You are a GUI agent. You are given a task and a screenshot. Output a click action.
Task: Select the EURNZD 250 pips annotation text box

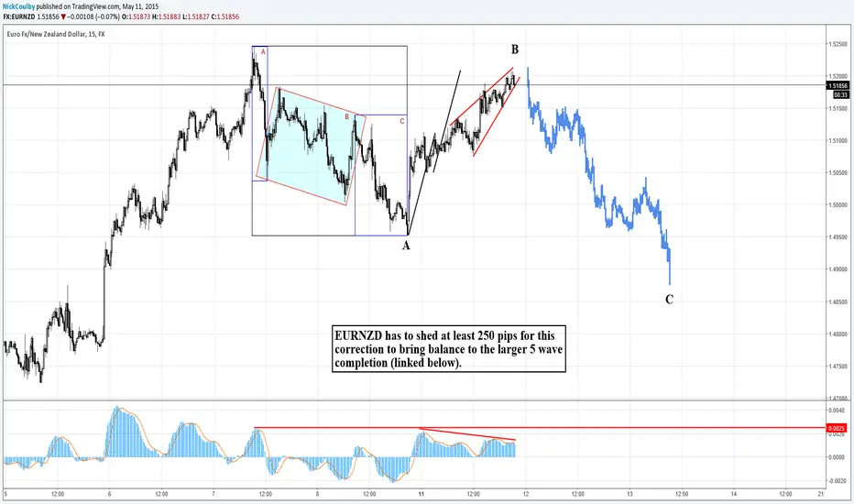(449, 349)
